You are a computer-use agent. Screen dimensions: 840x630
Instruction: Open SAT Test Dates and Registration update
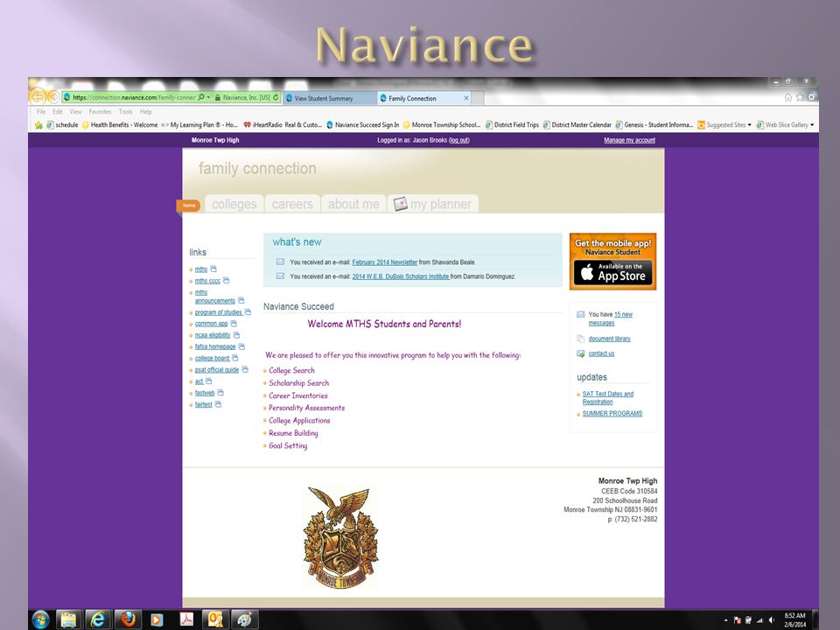607,397
